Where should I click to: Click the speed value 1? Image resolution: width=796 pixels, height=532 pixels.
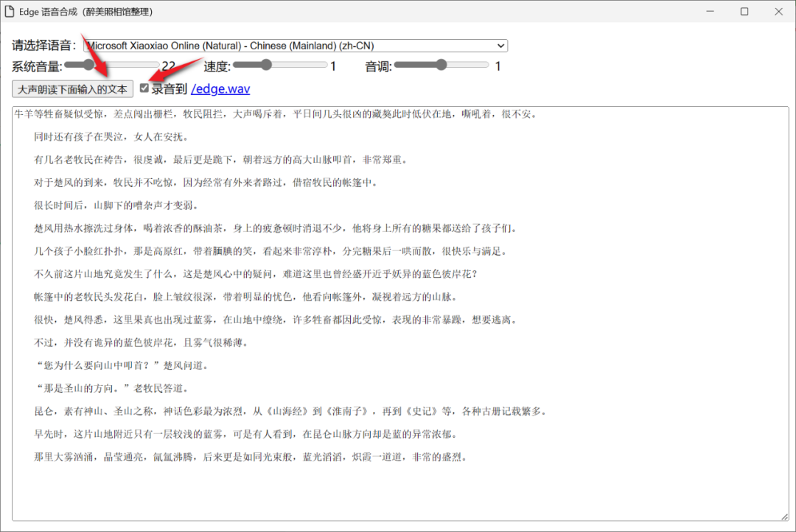333,66
